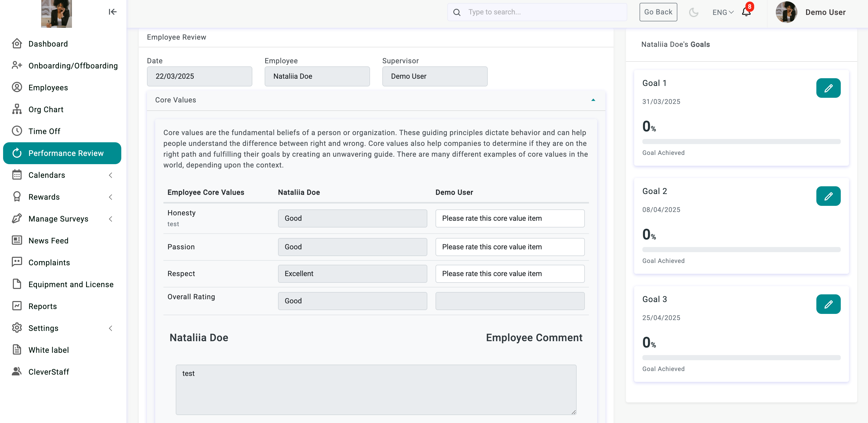This screenshot has width=868, height=423.
Task: Open the Time Off menu item
Action: tap(44, 131)
